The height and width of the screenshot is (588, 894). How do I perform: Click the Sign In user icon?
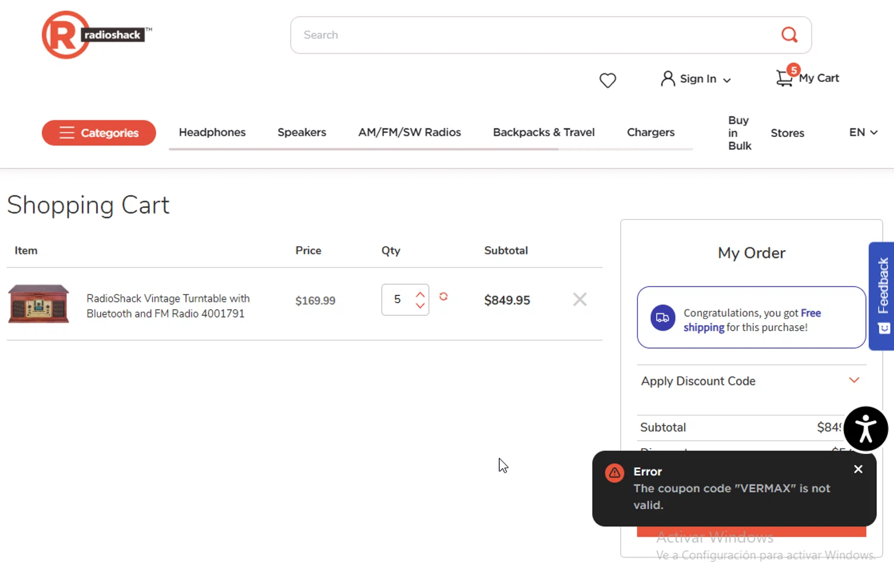coord(668,79)
